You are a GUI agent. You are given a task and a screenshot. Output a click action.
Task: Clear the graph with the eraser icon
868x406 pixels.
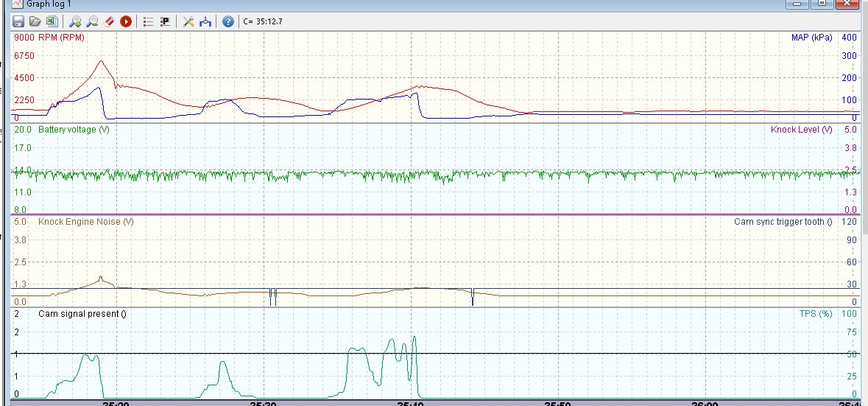[x=109, y=21]
